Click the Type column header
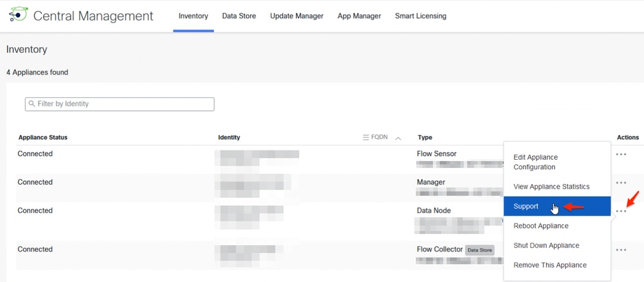Screen dimensions: 644x282 click(x=425, y=138)
